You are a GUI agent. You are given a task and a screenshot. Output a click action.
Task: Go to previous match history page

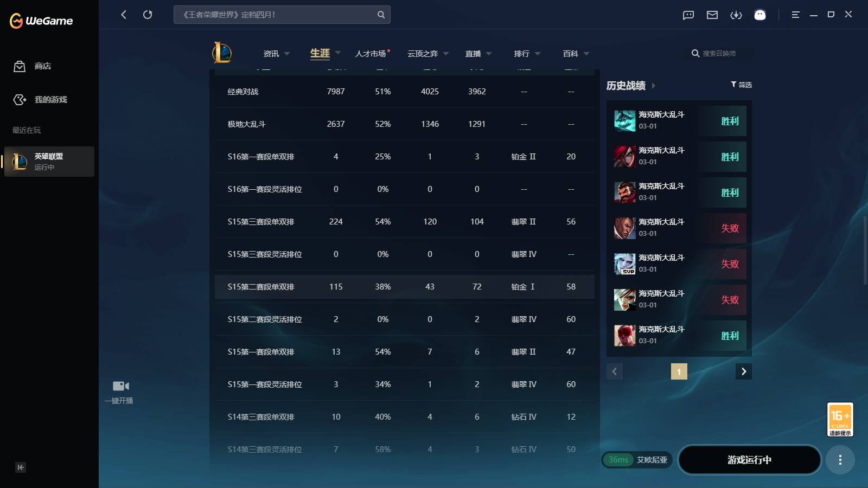point(615,371)
